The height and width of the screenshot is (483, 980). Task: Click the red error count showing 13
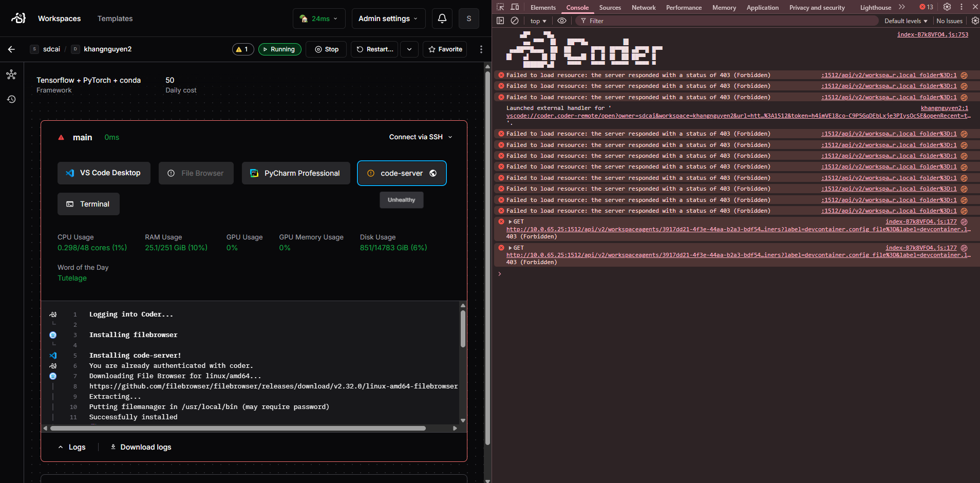927,7
